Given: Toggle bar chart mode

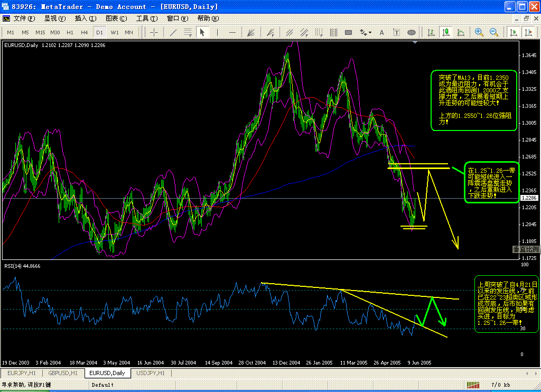Looking at the screenshot, I should pos(431,32).
